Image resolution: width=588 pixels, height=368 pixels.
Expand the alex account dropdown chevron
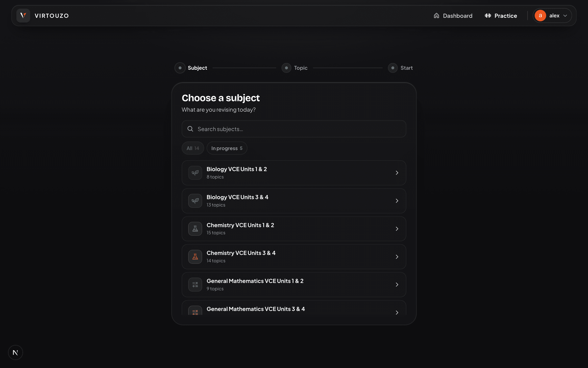pos(565,16)
